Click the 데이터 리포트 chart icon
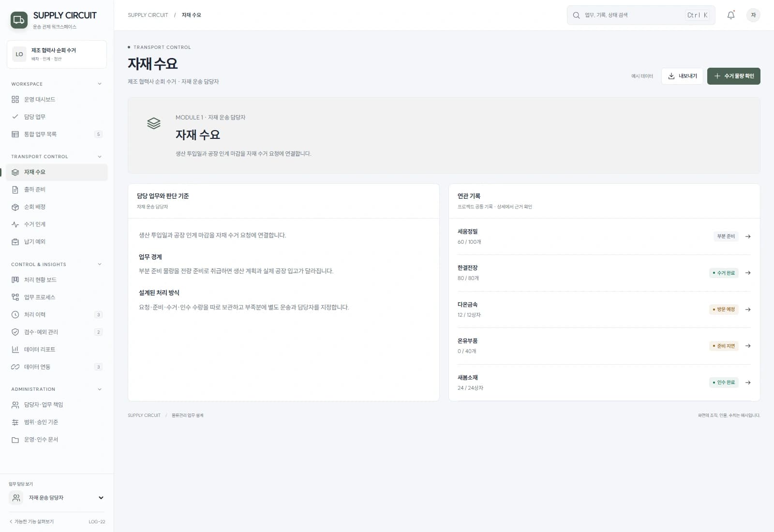Image resolution: width=774 pixels, height=532 pixels. click(15, 350)
